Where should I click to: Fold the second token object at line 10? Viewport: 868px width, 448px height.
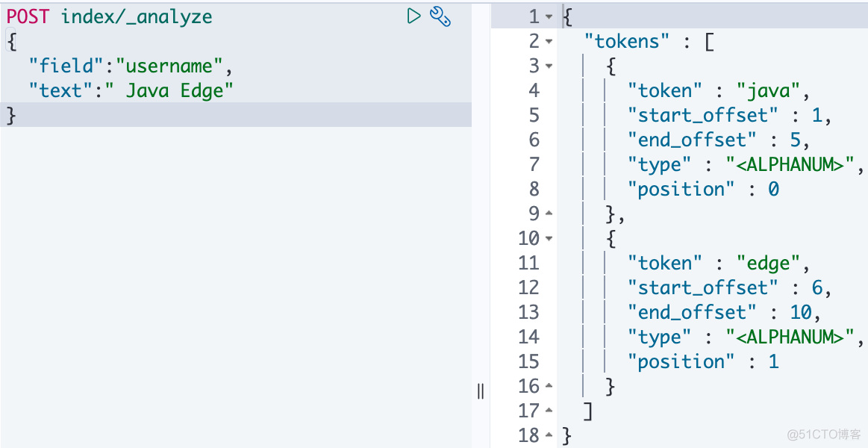click(549, 239)
